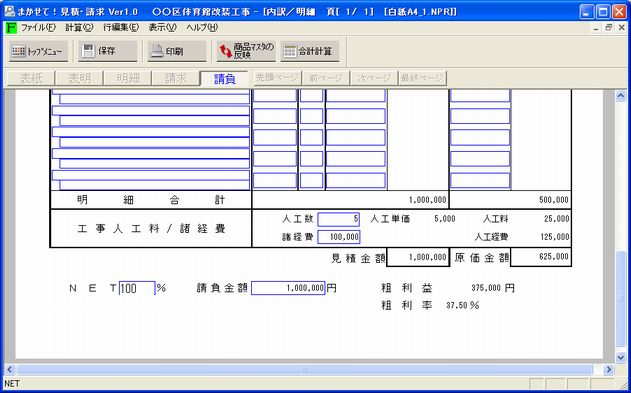
Task: Switch to the 表紙 tab
Action: pos(31,78)
